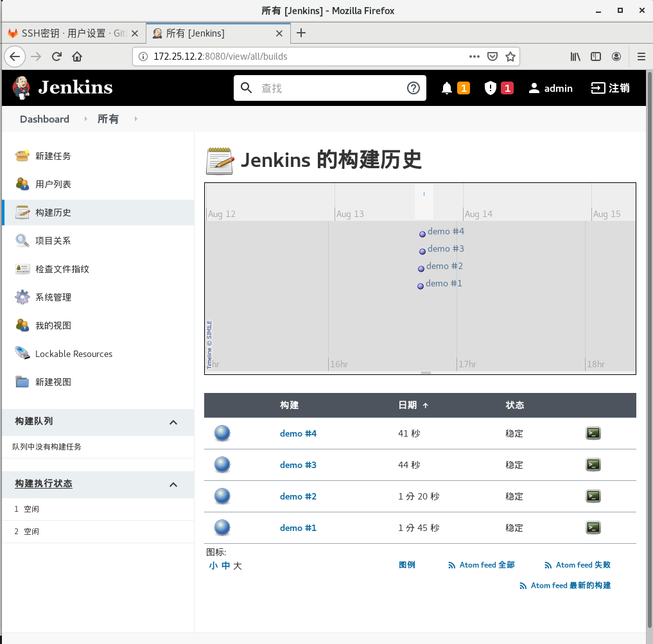Open the notifications bell icon

(x=447, y=88)
